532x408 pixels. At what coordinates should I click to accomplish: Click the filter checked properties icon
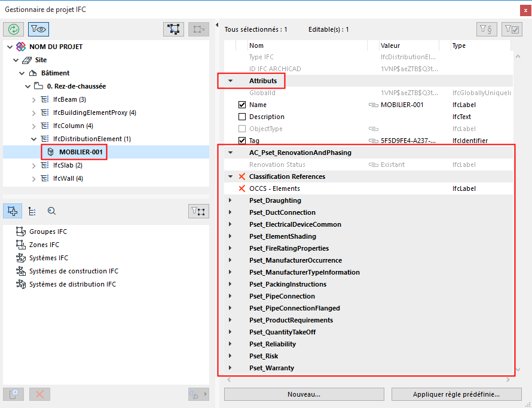(512, 29)
